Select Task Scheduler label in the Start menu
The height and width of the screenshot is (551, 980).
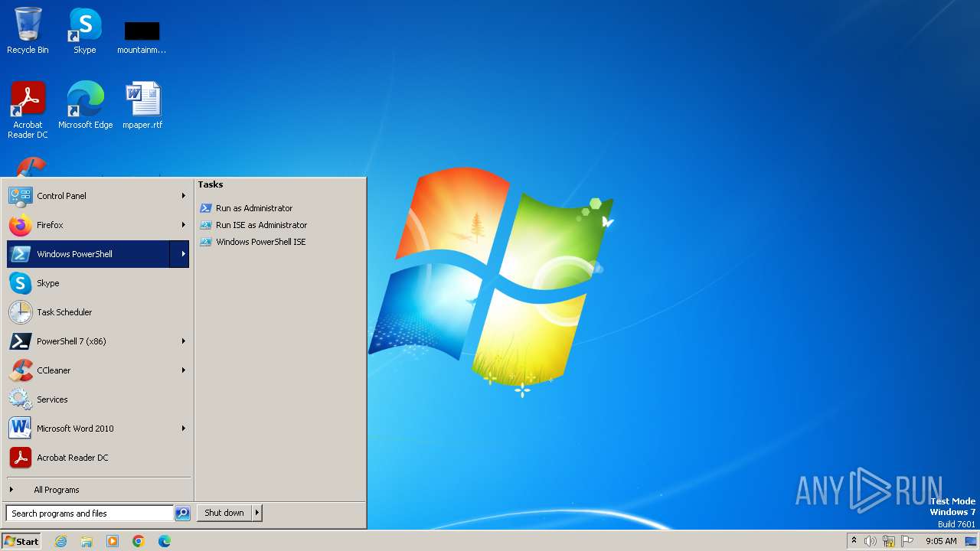point(64,312)
